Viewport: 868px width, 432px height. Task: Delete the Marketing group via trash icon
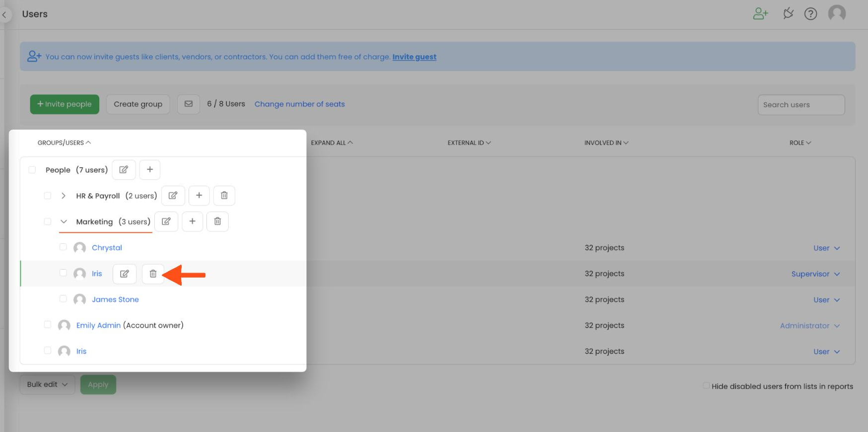click(x=217, y=221)
